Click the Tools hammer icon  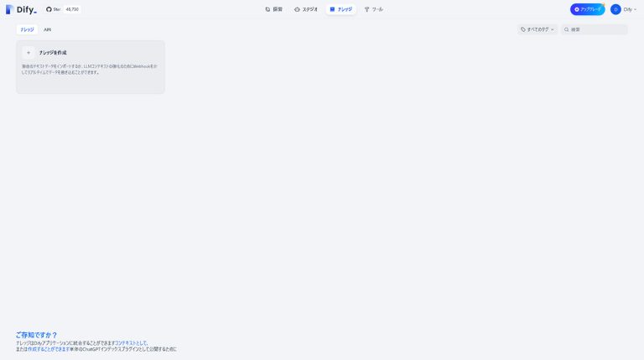tap(366, 9)
